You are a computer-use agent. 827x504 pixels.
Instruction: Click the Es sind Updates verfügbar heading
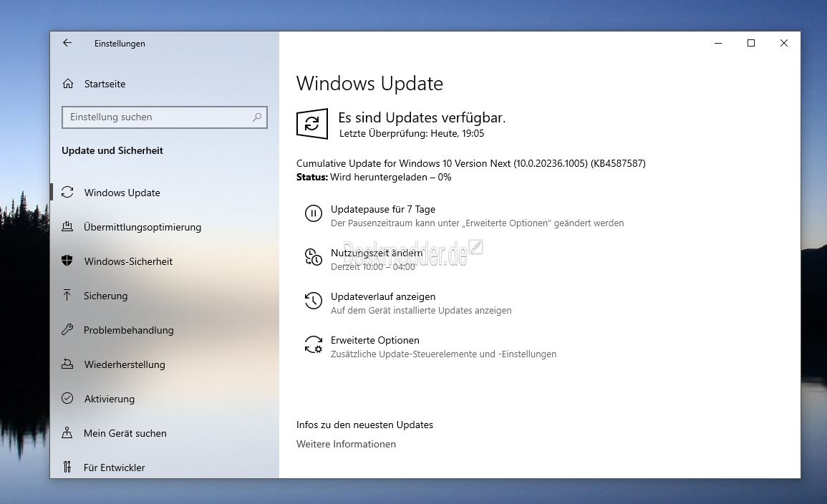click(x=422, y=117)
